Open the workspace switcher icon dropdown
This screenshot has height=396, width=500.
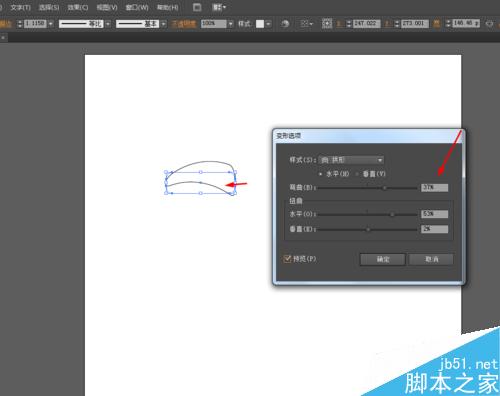click(x=219, y=7)
